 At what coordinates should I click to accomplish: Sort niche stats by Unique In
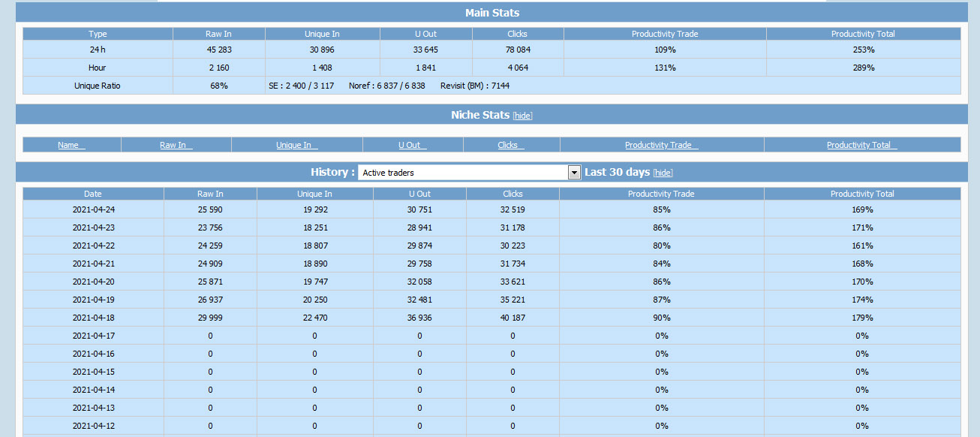(x=297, y=145)
